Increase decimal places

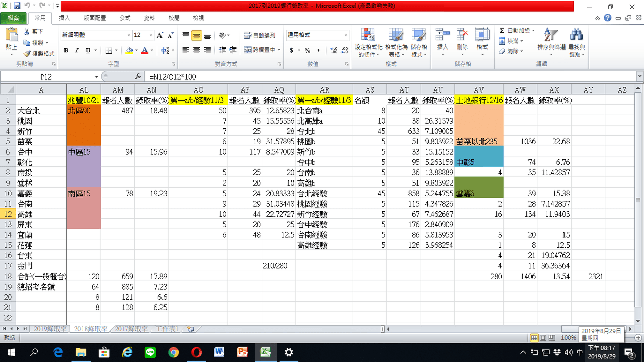[333, 50]
